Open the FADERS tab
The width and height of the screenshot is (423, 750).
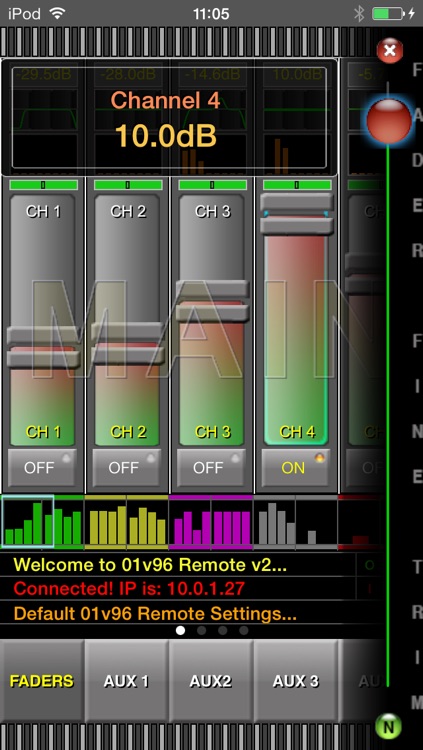click(42, 681)
